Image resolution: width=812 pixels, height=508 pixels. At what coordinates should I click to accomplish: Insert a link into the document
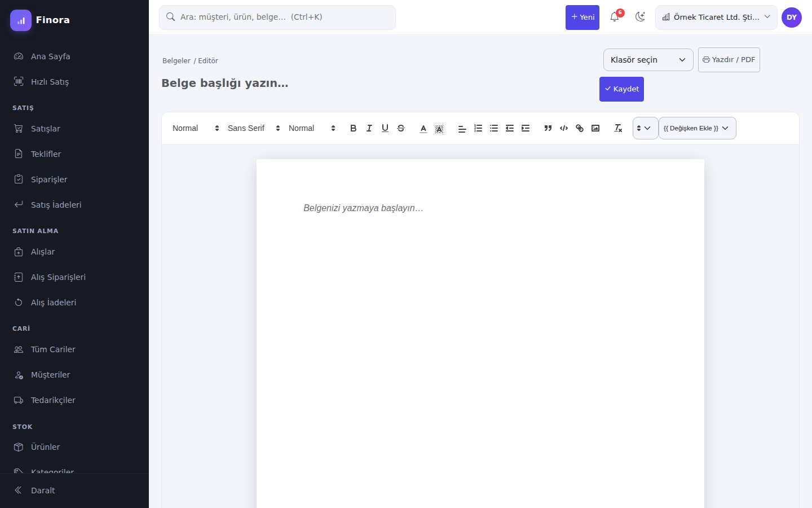(x=580, y=128)
